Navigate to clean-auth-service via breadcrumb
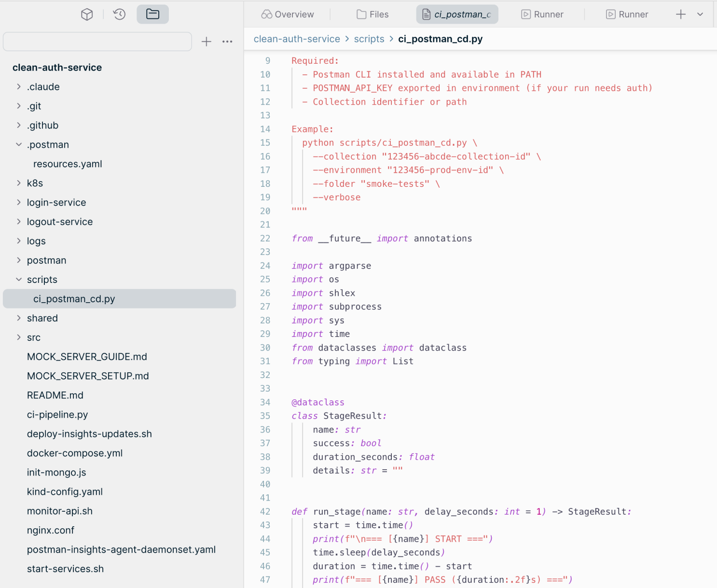Screen dimensions: 717x588 point(297,39)
